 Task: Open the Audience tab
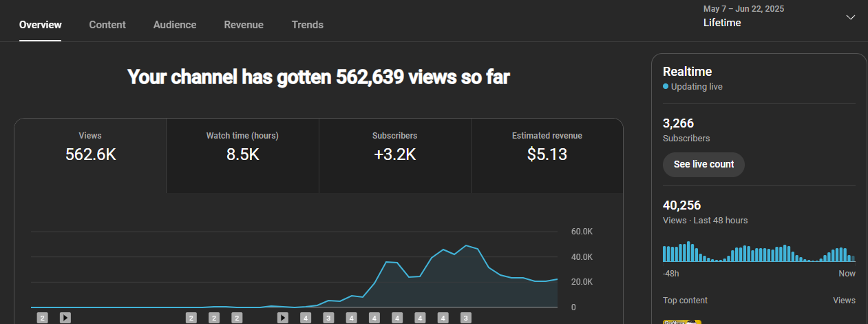click(175, 25)
